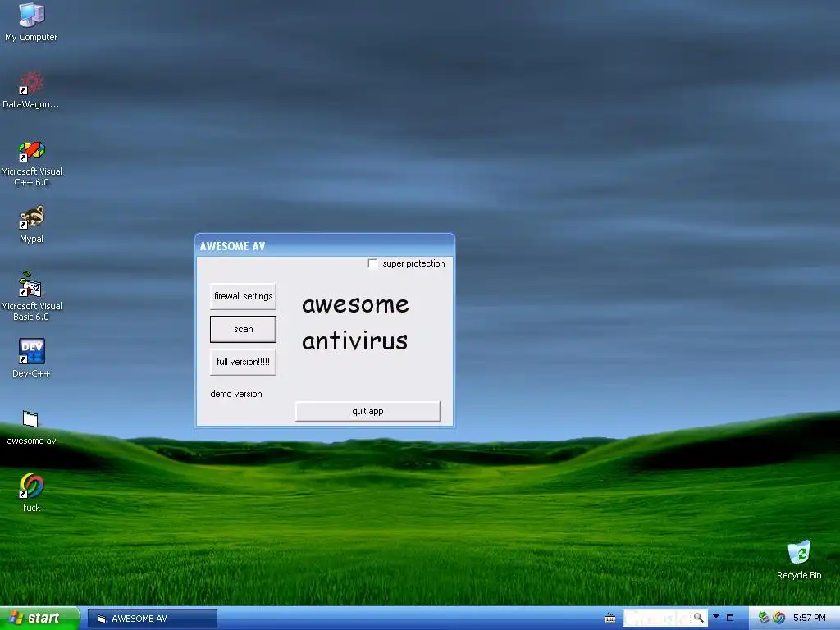Select the swirl-logo shortcut above Recycle Bin's column start
The image size is (840, 630).
coord(31,492)
